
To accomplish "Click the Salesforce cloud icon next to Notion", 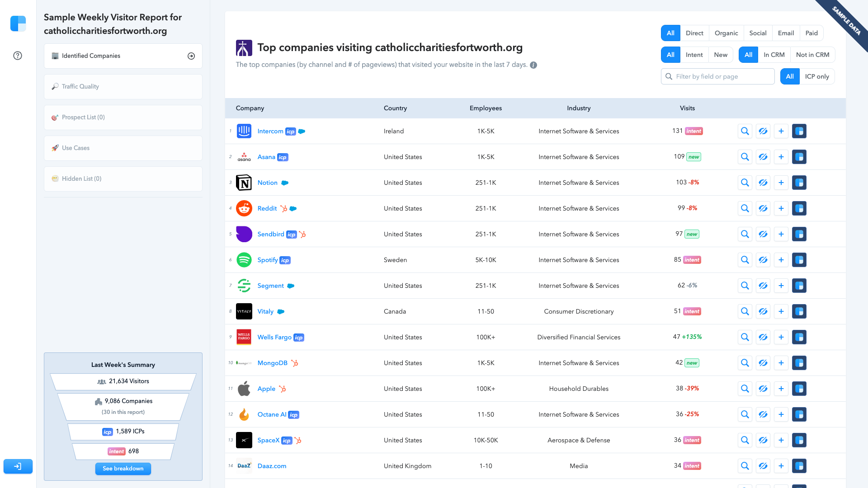I will coord(285,183).
